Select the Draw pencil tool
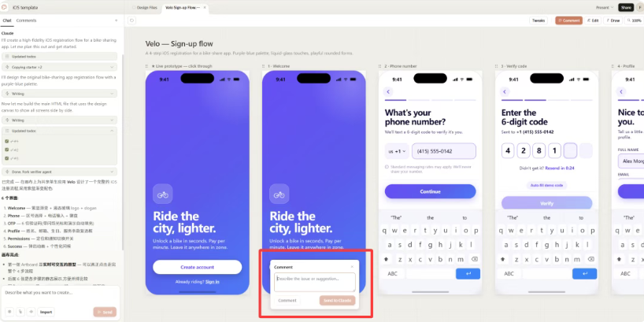 tap(613, 20)
